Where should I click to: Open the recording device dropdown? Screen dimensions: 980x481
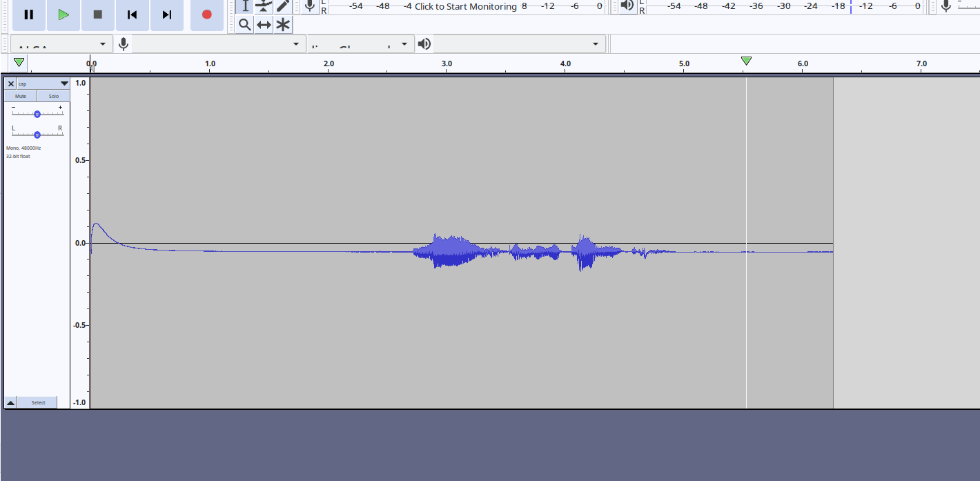[219, 44]
